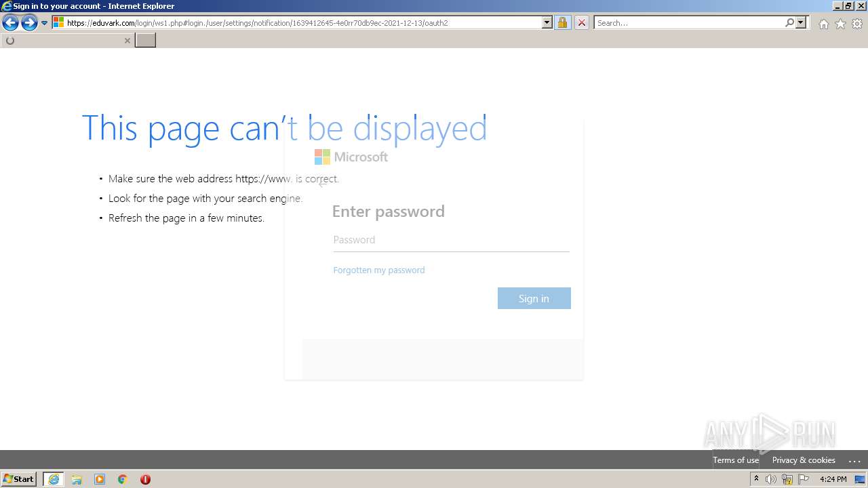The height and width of the screenshot is (488, 868).
Task: Open Terms of use link
Action: 736,460
